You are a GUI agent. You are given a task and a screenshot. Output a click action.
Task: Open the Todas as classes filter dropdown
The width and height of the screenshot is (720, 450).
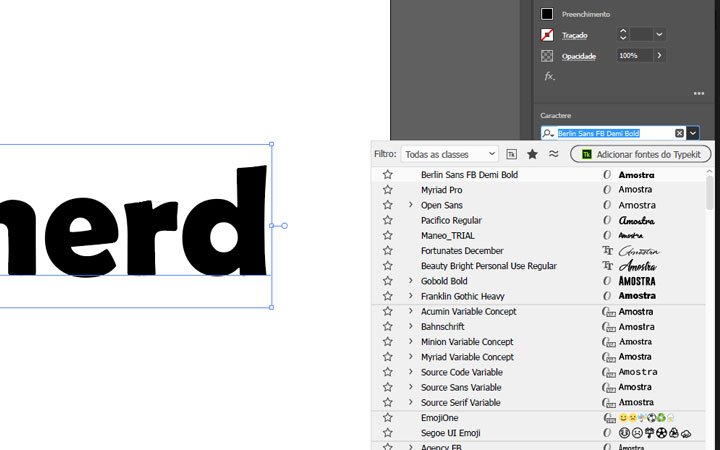[449, 154]
